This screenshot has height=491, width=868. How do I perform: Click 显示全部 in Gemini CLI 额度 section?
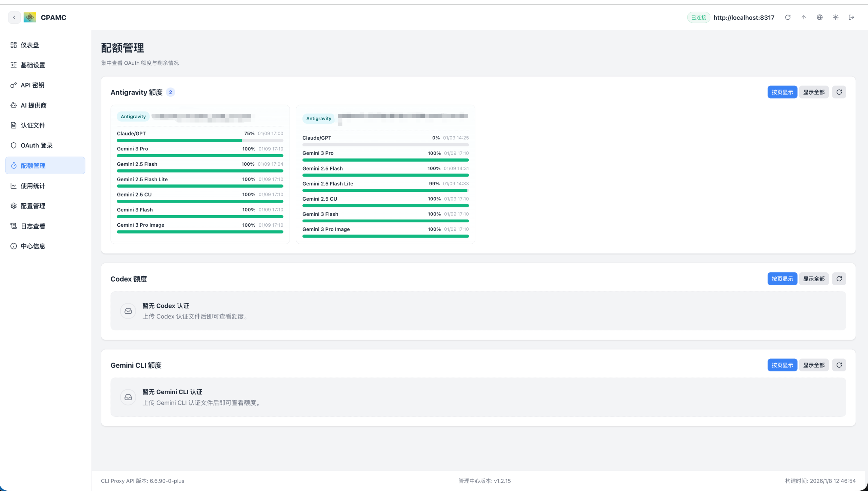(814, 365)
